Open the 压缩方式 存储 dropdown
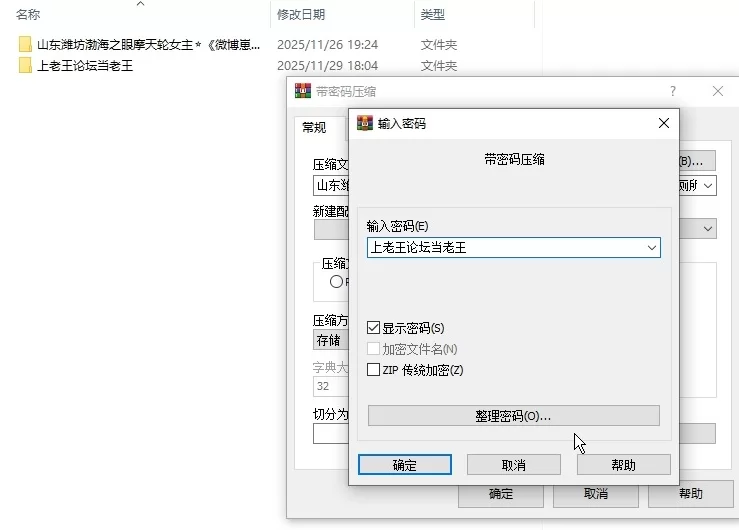Viewport: 739px width, 530px height. (x=331, y=340)
